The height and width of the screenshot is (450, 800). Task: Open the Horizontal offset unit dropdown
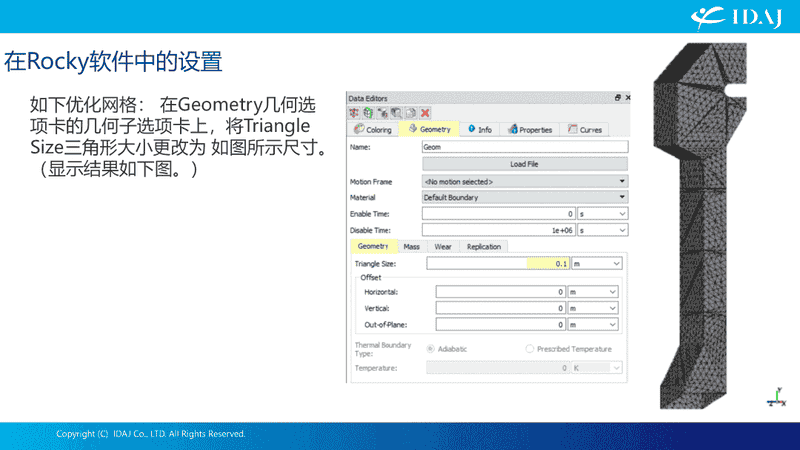click(x=593, y=292)
